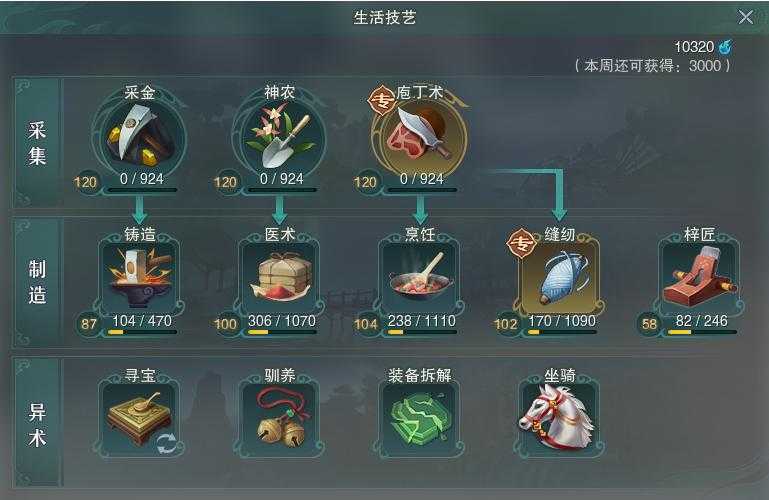Viewport: 769px width, 500px height.
Task: Select the 采金 mining skill icon
Action: tap(139, 140)
